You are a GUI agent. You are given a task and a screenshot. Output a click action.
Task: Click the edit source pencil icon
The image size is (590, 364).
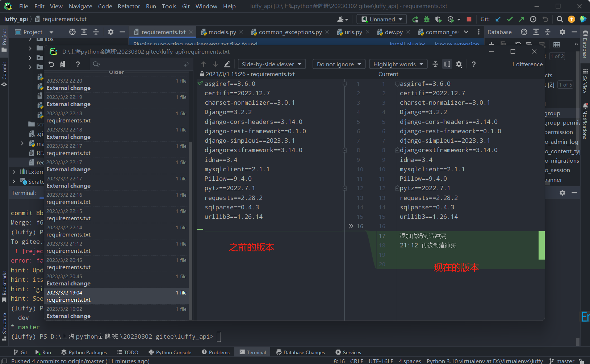coord(227,64)
